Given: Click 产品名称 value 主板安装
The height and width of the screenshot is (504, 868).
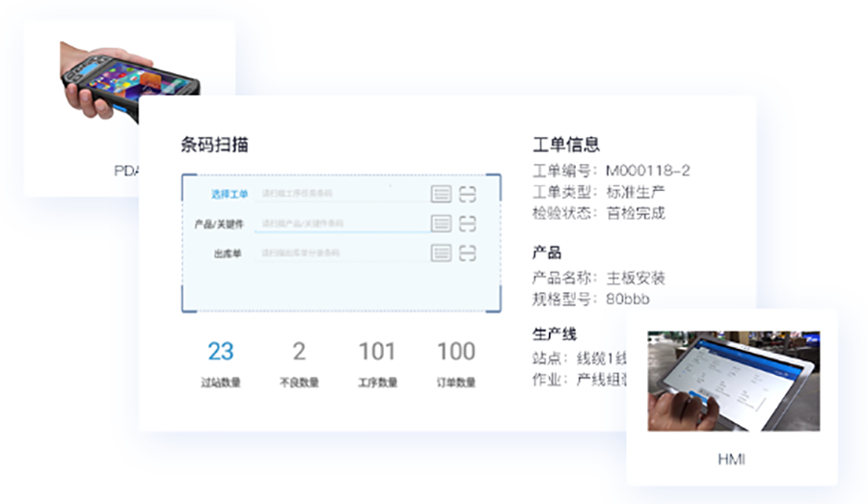Looking at the screenshot, I should coord(636,278).
